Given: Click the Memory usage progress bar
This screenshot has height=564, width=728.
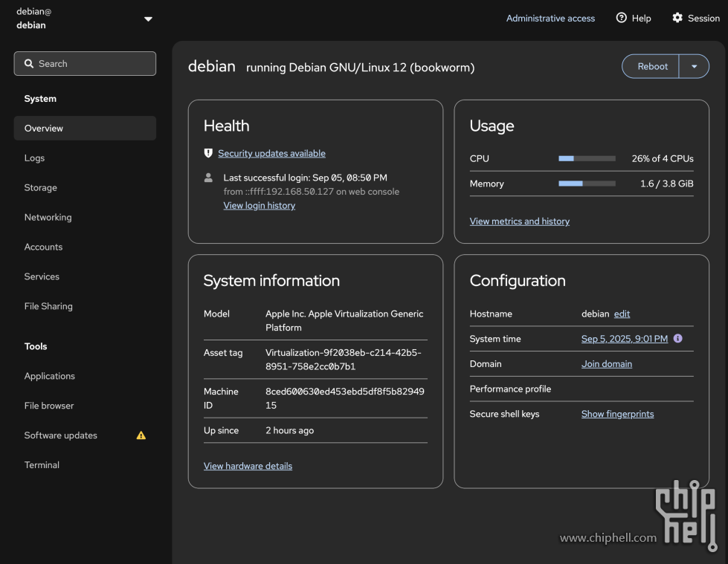Looking at the screenshot, I should click(x=587, y=184).
